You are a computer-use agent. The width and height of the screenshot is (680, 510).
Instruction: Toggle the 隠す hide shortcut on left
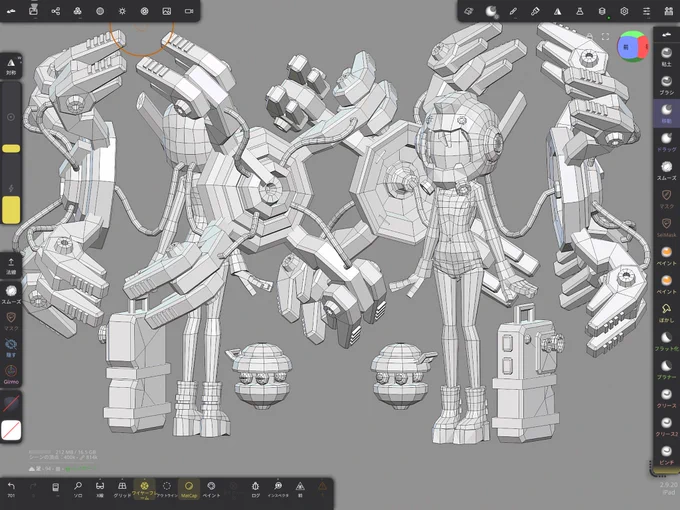pos(11,348)
